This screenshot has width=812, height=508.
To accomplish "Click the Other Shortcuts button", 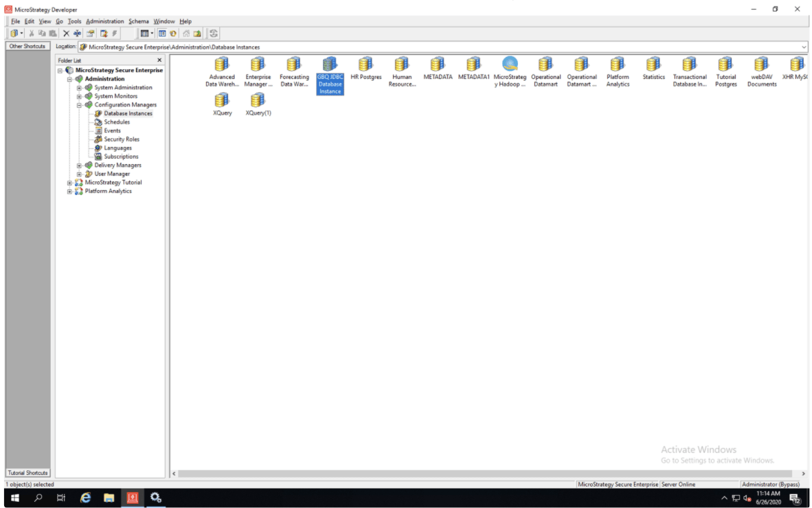I will [x=27, y=47].
